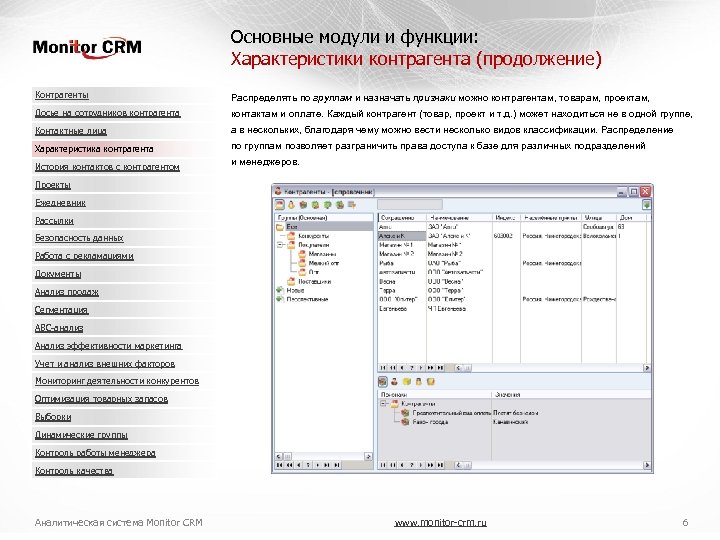Open the Рассылки link
The height and width of the screenshot is (540, 720).
click(x=54, y=220)
